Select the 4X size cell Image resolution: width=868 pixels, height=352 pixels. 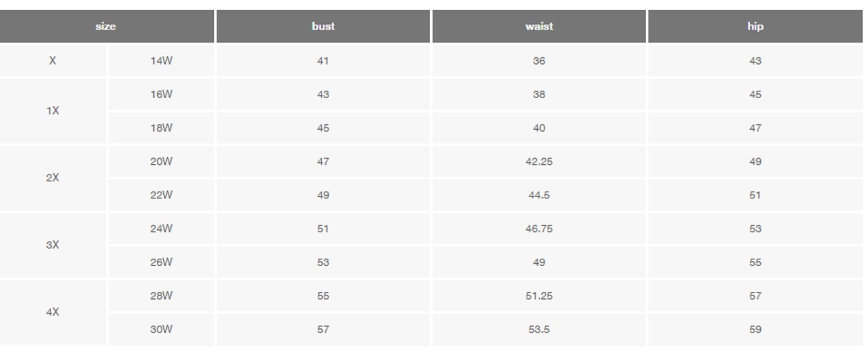[x=53, y=312]
